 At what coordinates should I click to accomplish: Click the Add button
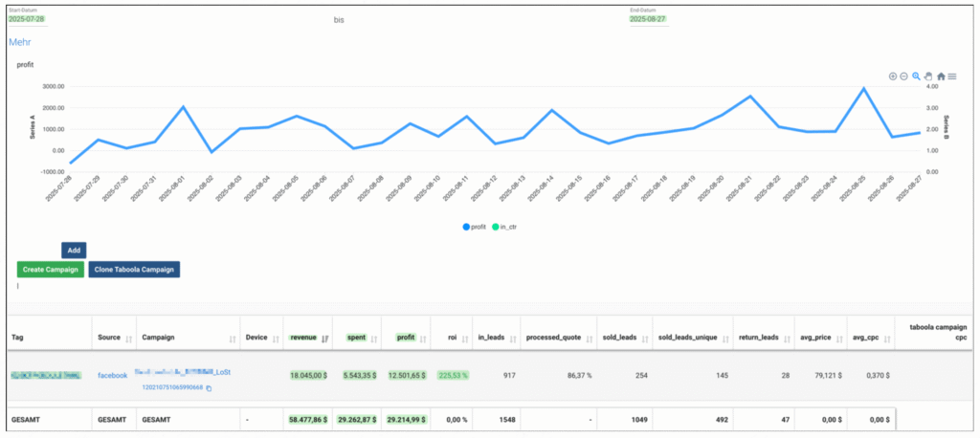click(74, 250)
